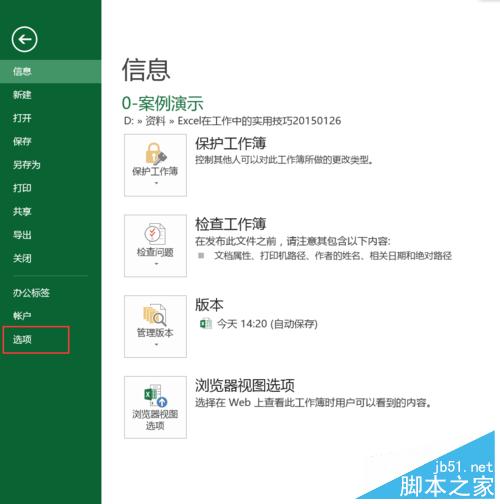Image resolution: width=500 pixels, height=504 pixels.
Task: Click the bullet line starting 文档属性、打印机路径
Action: pos(333,256)
